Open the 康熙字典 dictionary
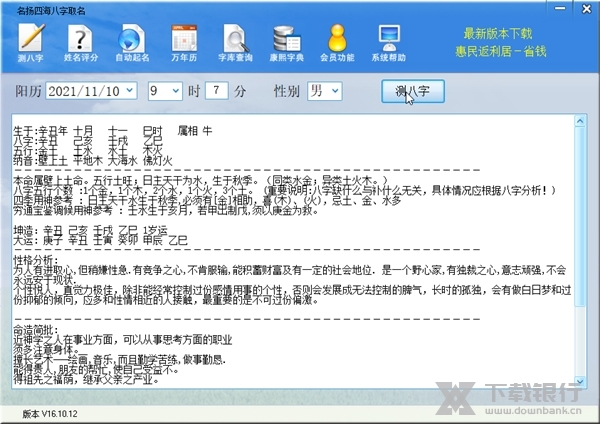The image size is (600, 424). coord(287,43)
